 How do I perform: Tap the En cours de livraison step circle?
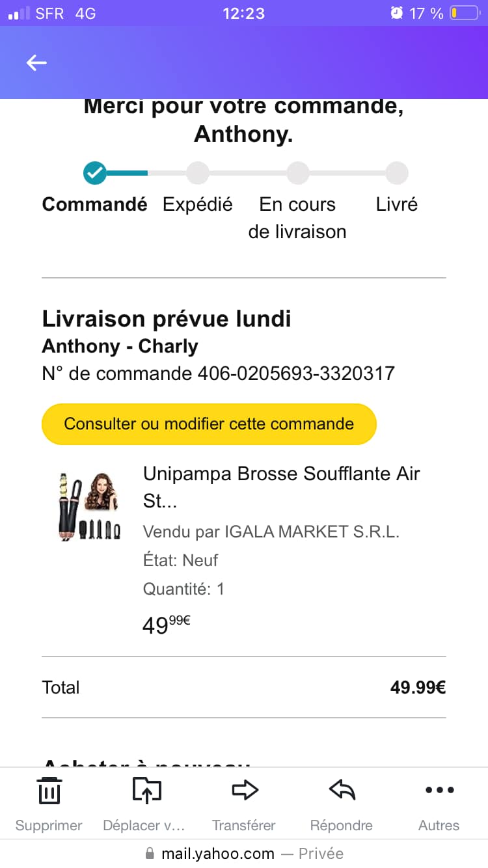coord(297,173)
